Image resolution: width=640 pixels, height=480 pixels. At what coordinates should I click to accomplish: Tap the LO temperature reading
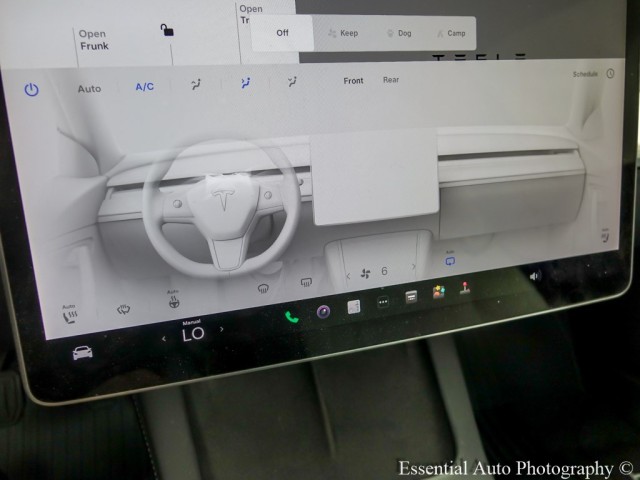[x=193, y=334]
